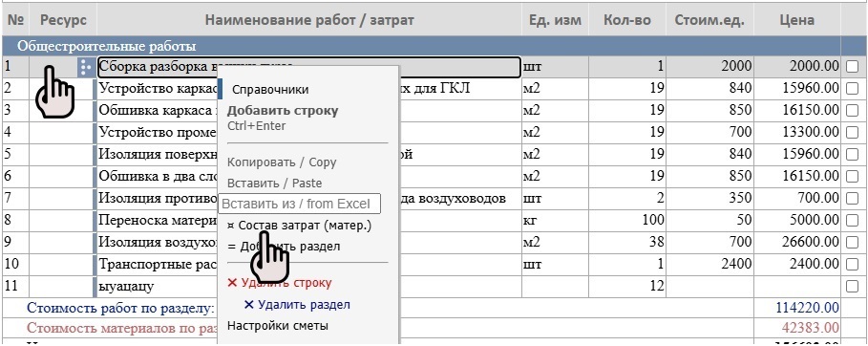
Task: Tick the checkbox in row 7 priced 700.00
Action: [x=852, y=199]
